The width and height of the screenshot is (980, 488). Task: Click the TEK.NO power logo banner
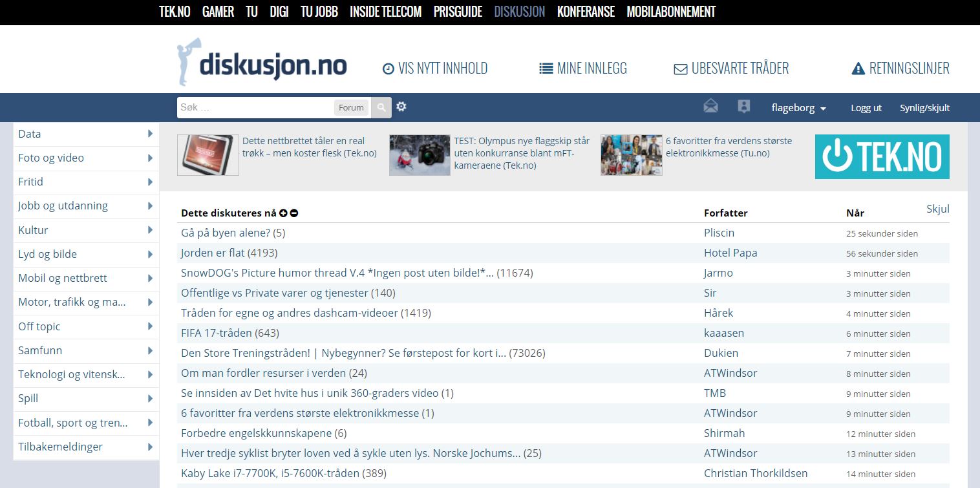(882, 156)
